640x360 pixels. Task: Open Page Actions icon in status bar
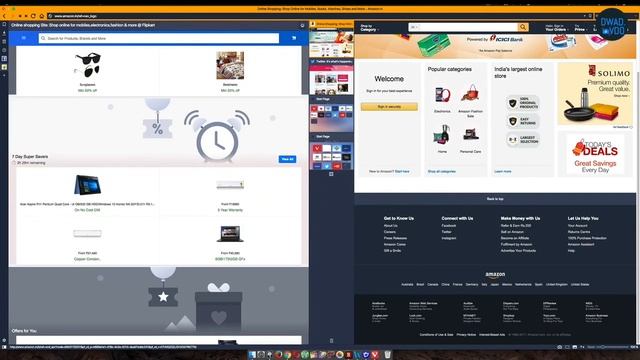pos(582,347)
